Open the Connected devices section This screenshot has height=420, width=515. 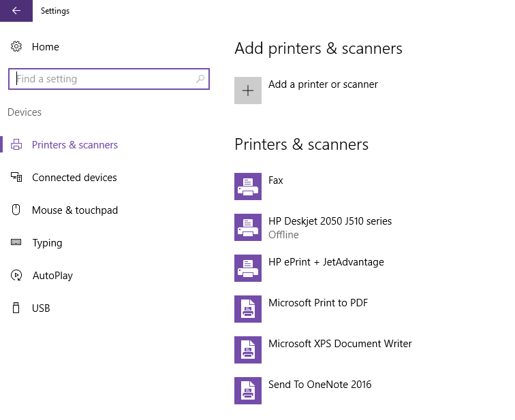pyautogui.click(x=74, y=178)
